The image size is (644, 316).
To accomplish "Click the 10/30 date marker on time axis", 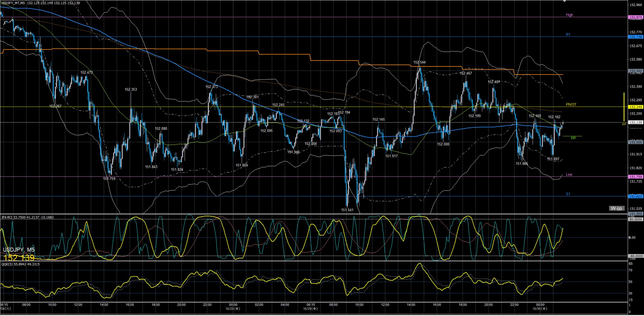I will click(x=537, y=308).
